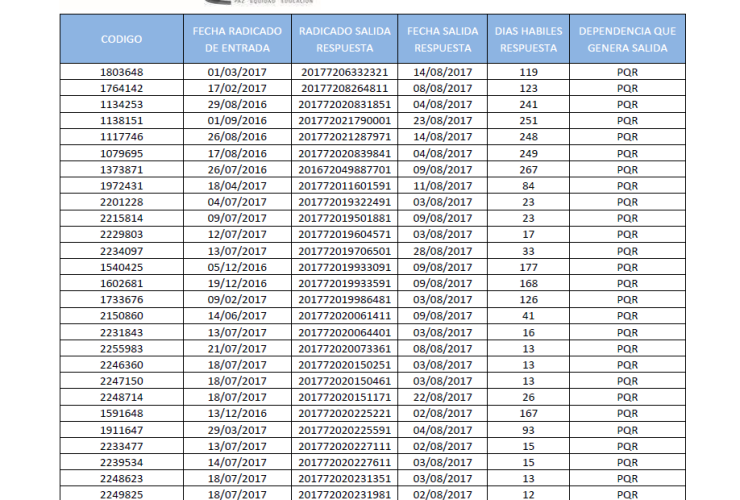This screenshot has height=500, width=740.
Task: Click the RADICADO SALIDA RESPUESTA header
Action: [x=345, y=39]
